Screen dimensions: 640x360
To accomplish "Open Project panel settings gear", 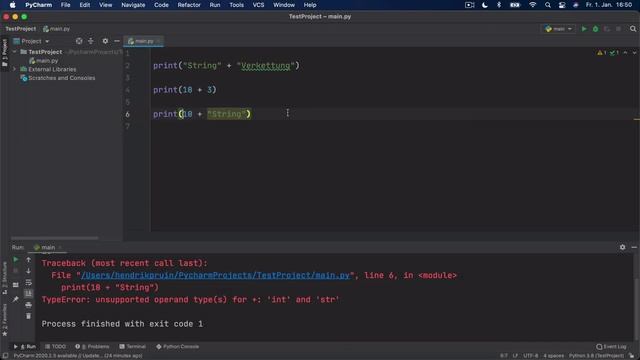I will (x=105, y=41).
